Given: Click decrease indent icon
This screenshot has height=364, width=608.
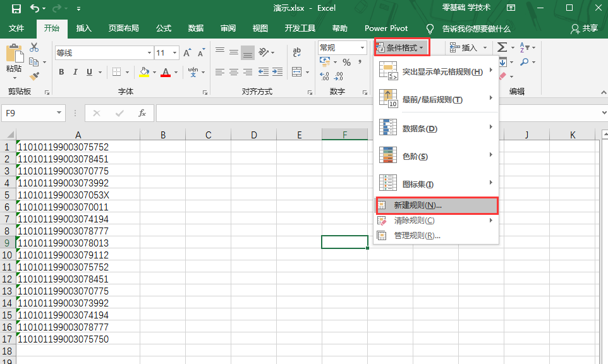Looking at the screenshot, I should pos(264,72).
